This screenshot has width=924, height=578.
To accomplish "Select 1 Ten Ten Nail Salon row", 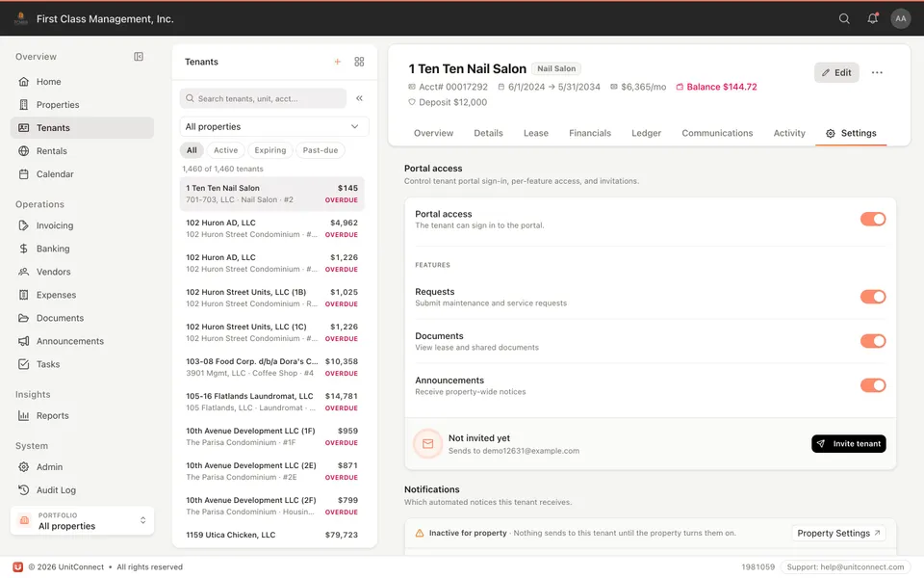I will point(271,194).
